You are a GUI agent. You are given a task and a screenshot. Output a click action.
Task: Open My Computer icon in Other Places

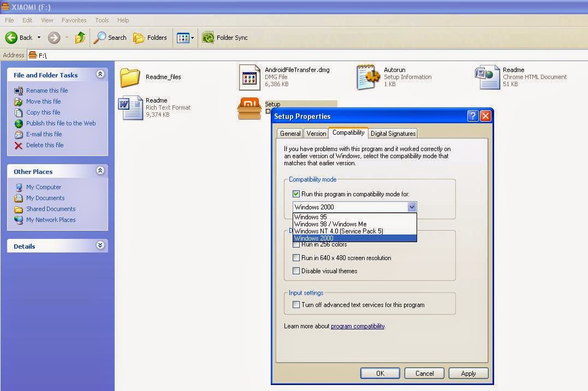(19, 187)
